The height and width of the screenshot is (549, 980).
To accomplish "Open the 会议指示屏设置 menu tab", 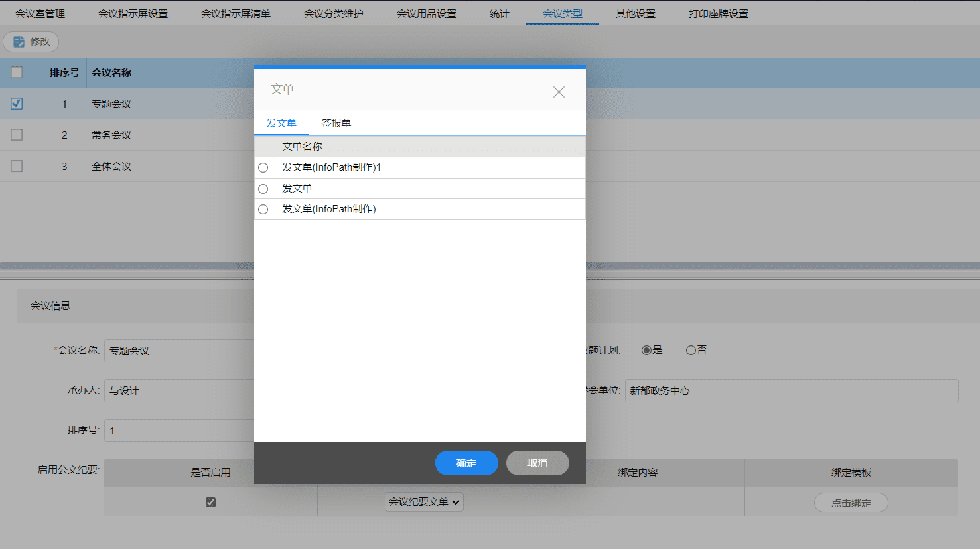I will (x=133, y=13).
